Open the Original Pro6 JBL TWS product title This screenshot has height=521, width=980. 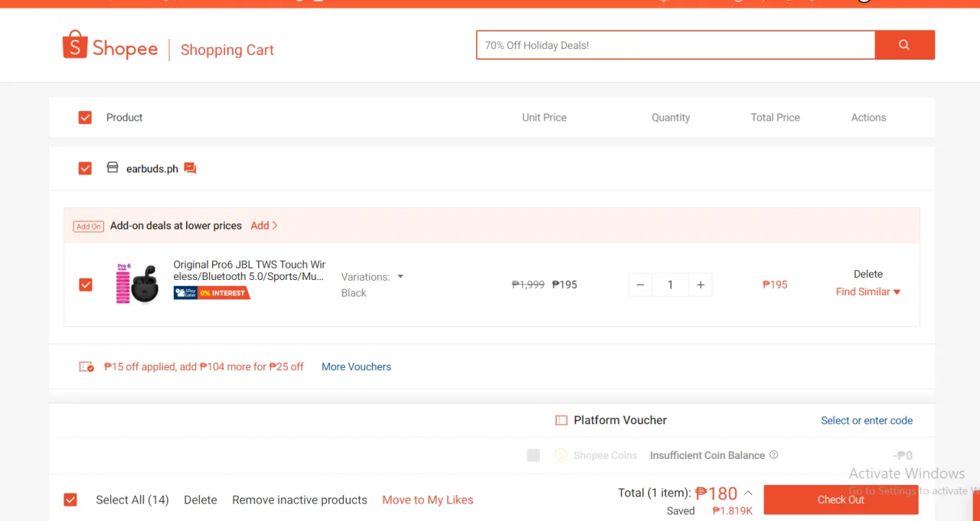pyautogui.click(x=250, y=270)
